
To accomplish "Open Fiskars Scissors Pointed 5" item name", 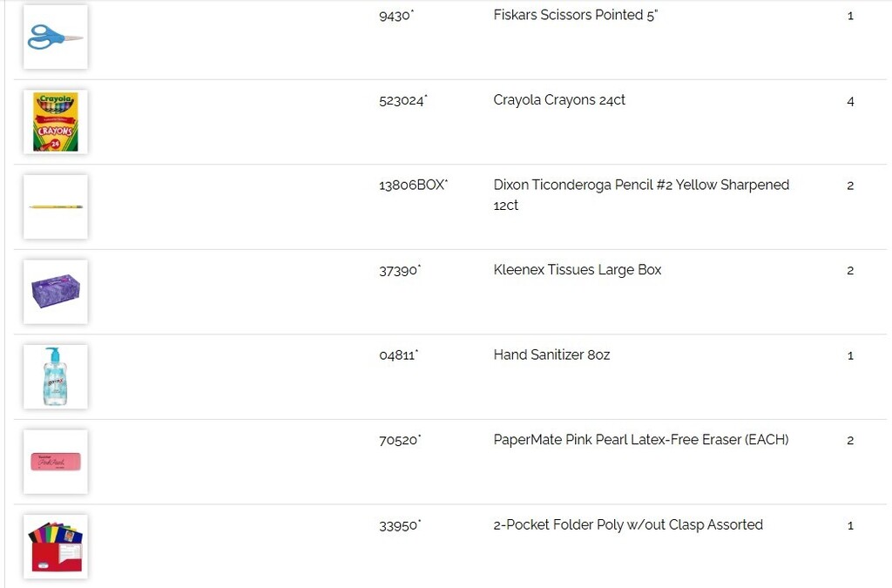I will 575,15.
